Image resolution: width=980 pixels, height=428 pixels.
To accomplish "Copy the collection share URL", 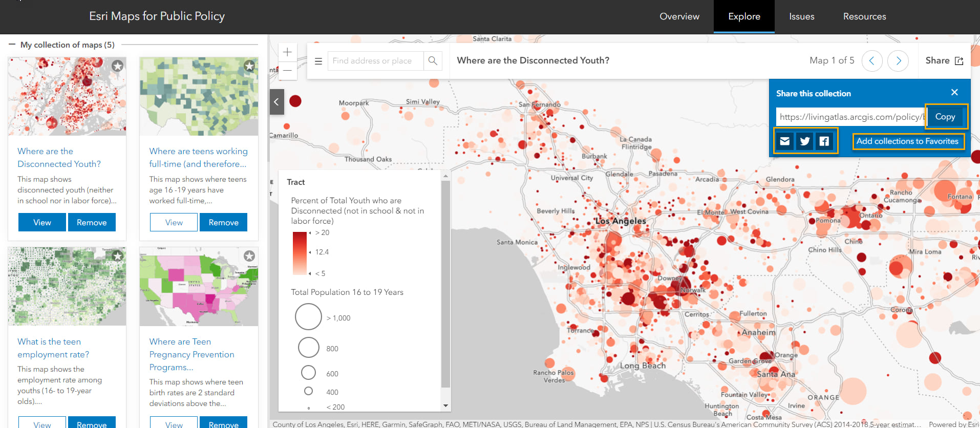I will click(945, 117).
